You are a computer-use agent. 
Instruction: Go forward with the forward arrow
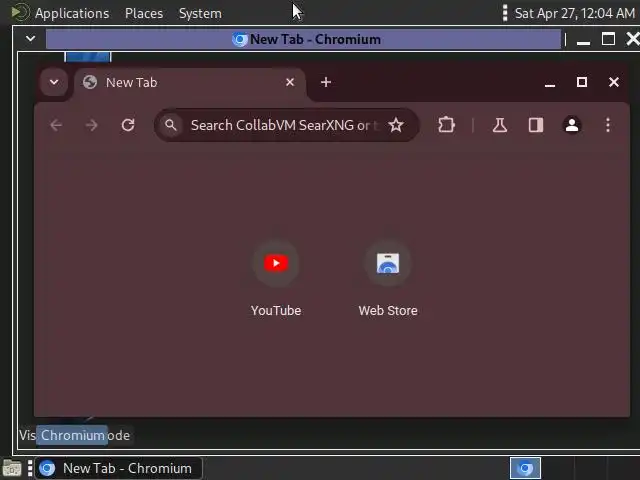click(x=92, y=125)
